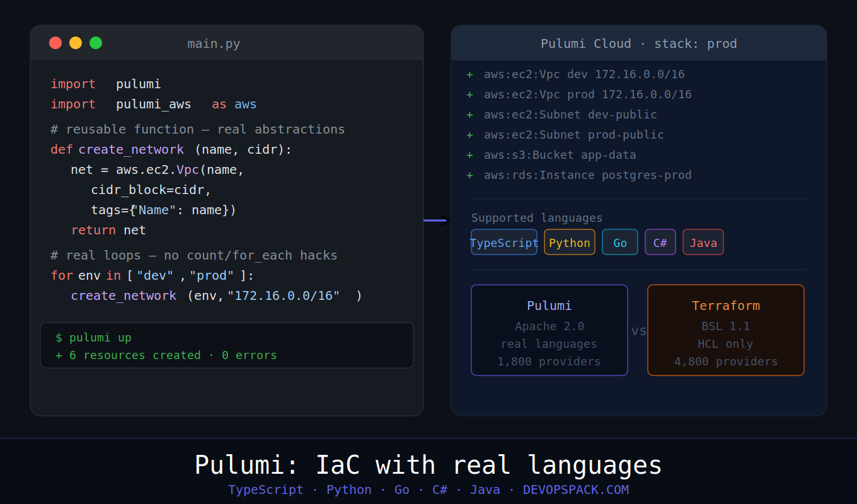Viewport: 857px width, 504px height.
Task: Click the 'cidr_block=cidr,' line
Action: pos(151,190)
